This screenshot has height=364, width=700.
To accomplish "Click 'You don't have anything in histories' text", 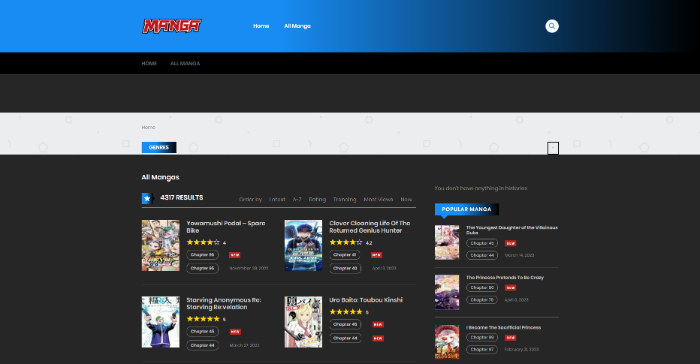I will (481, 188).
